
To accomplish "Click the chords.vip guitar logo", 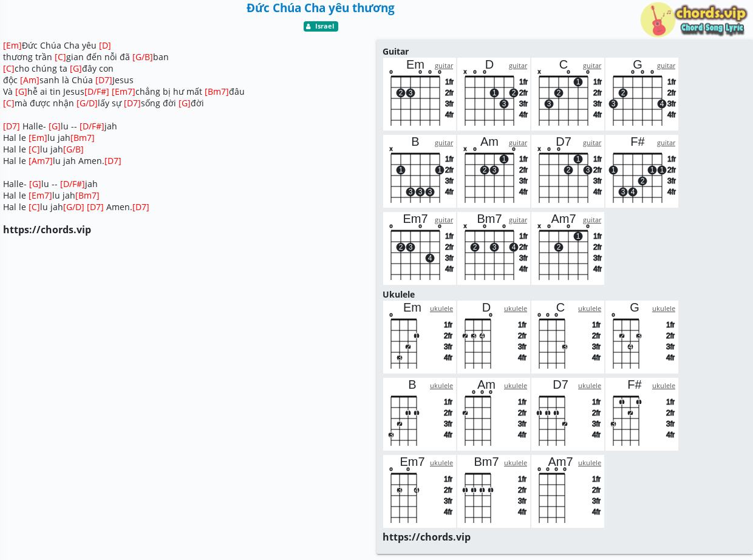I will [693, 20].
